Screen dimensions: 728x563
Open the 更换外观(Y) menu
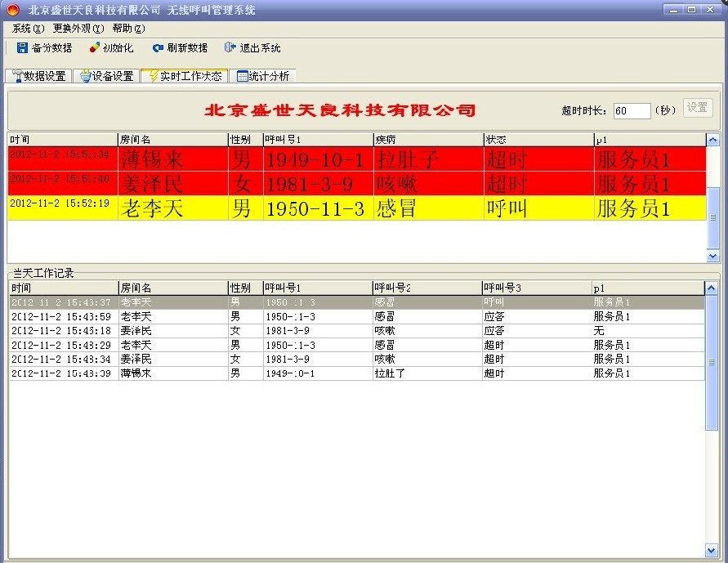78,29
